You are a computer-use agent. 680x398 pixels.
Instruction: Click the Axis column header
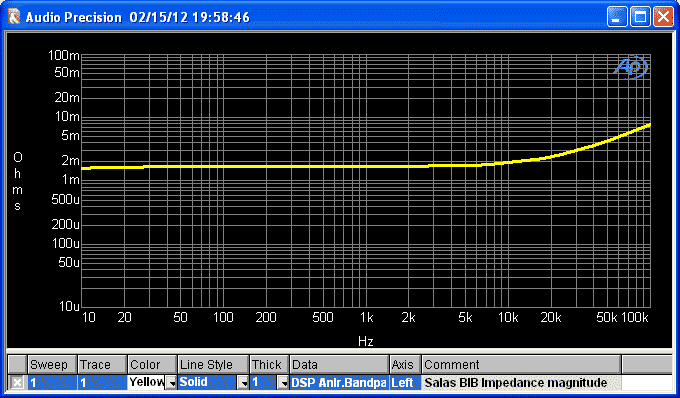[x=405, y=365]
